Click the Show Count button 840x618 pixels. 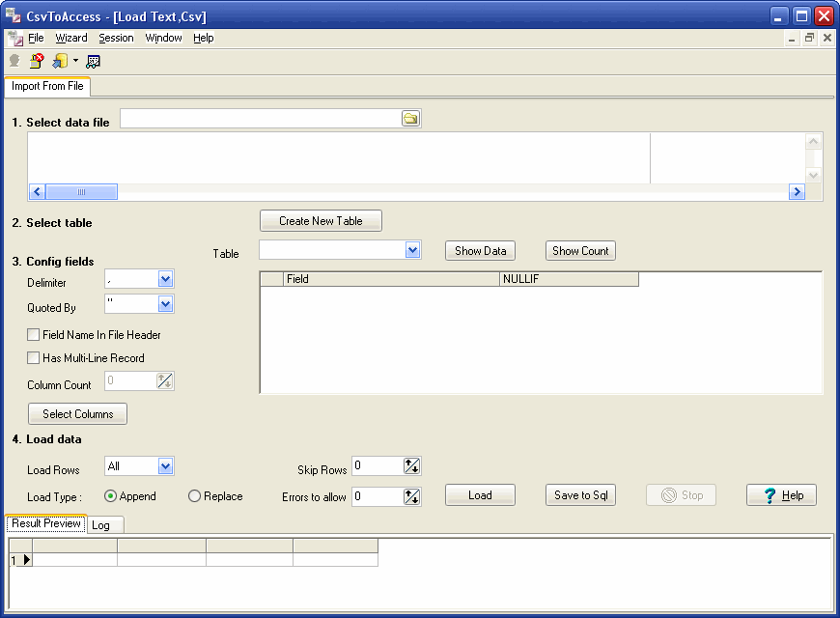click(x=580, y=251)
